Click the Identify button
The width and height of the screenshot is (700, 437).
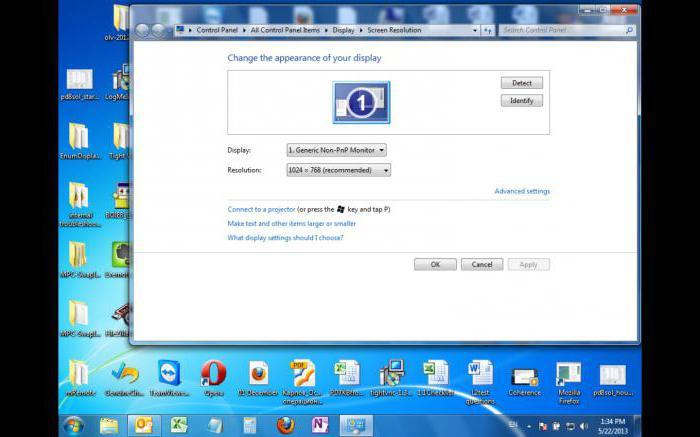coord(521,101)
